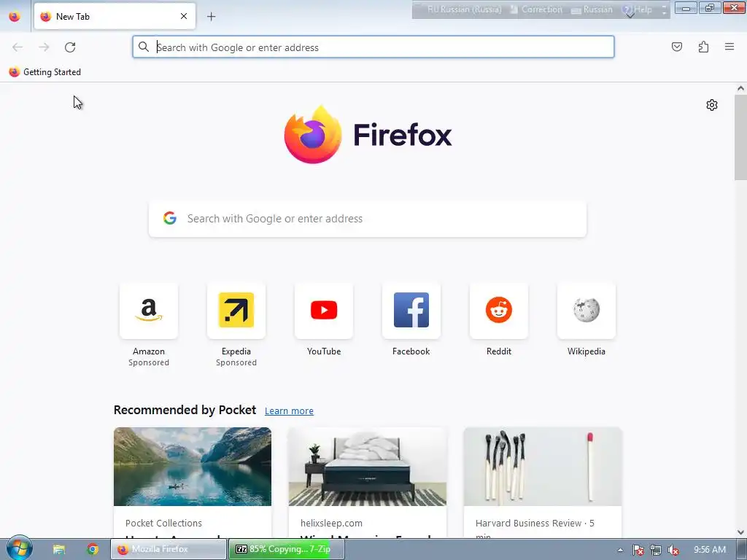
Task: Click the RU Russian (Russia) language bar item
Action: pyautogui.click(x=464, y=9)
